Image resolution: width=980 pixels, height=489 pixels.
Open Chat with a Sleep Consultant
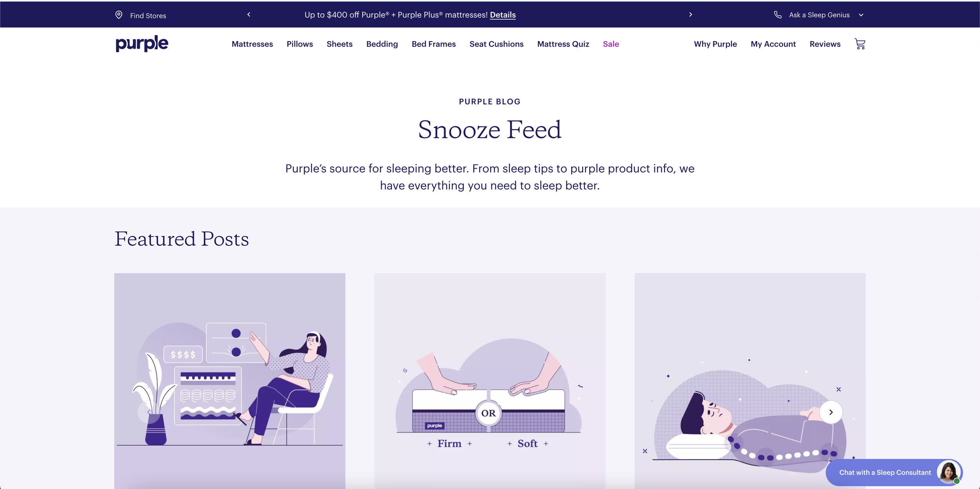885,473
